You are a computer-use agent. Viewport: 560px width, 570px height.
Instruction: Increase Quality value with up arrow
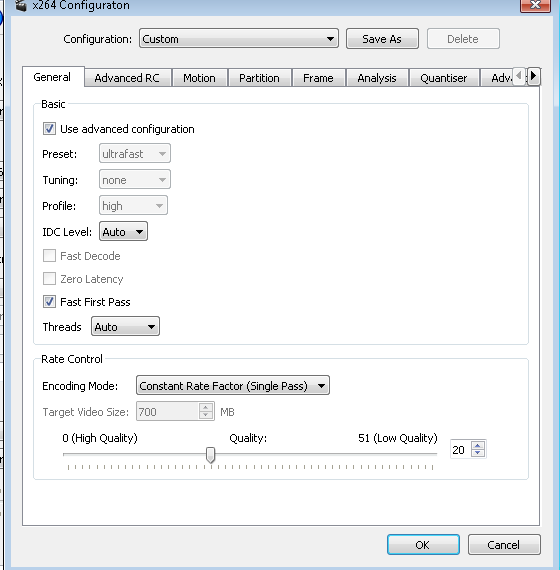pyautogui.click(x=478, y=445)
